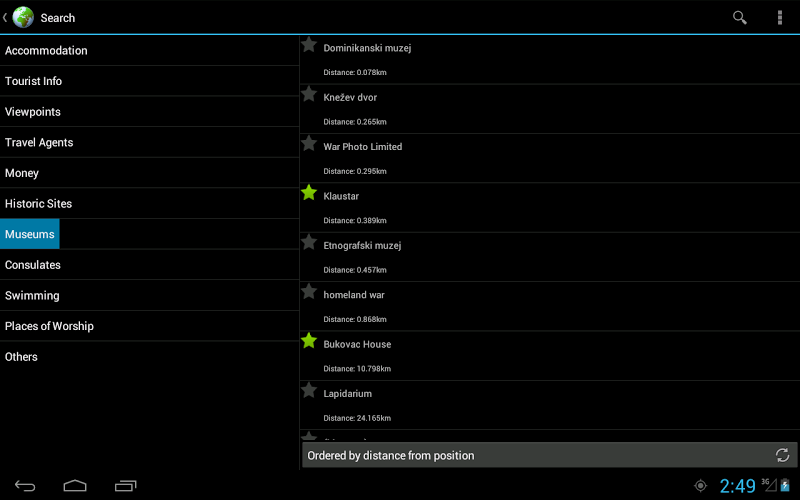Image resolution: width=800 pixels, height=500 pixels.
Task: Open the Etnografski muzej entry
Action: pyautogui.click(x=362, y=246)
